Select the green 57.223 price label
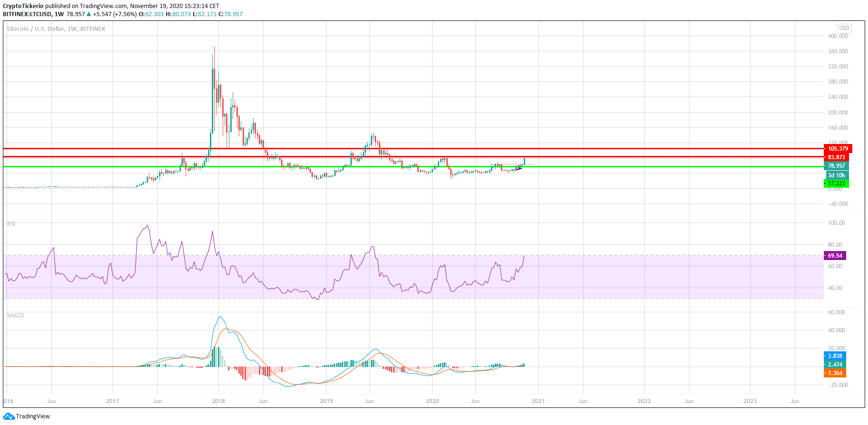The width and height of the screenshot is (868, 425). point(836,184)
